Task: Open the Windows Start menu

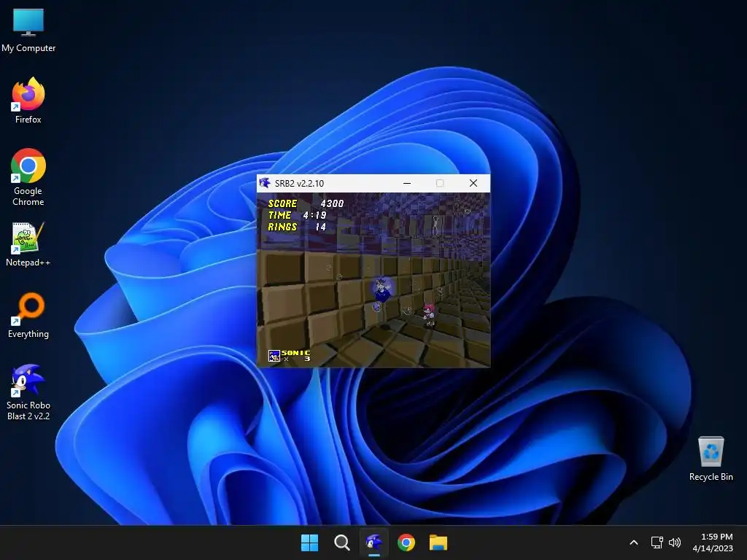Action: (x=309, y=542)
